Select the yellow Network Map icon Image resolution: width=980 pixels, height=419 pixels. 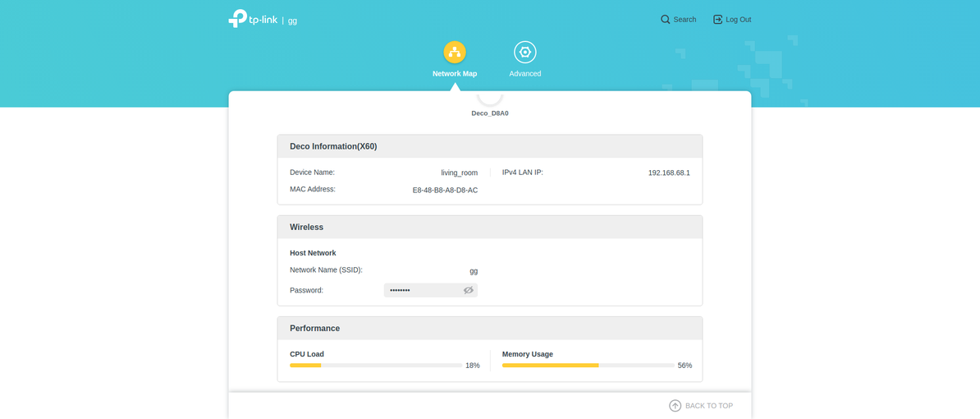[x=455, y=53]
